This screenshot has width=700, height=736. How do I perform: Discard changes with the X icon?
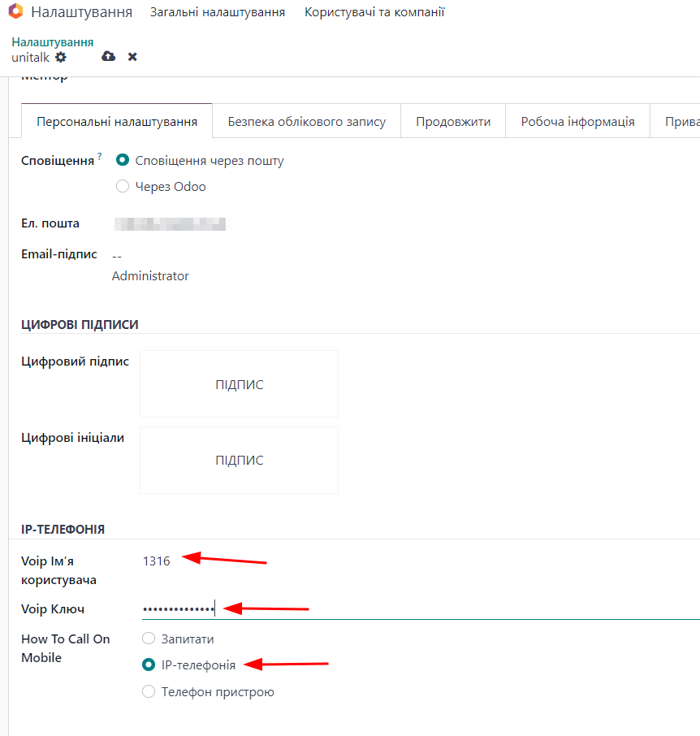click(132, 57)
